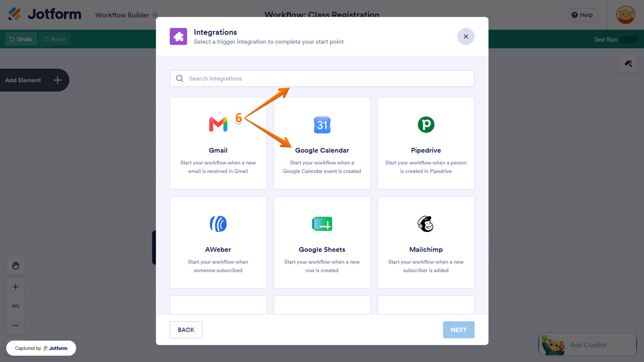Click the Google Calendar 31 icon
This screenshot has width=644, height=362.
[322, 125]
